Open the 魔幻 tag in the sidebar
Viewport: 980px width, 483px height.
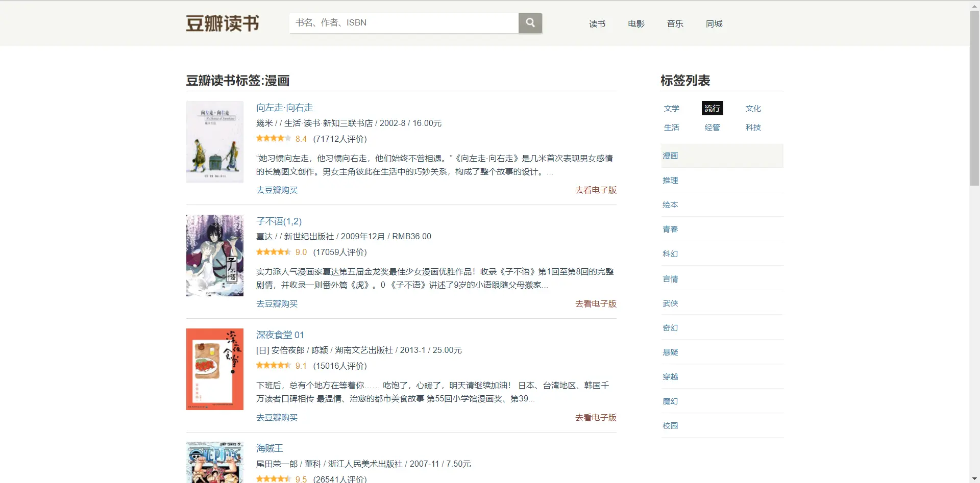coord(722,401)
